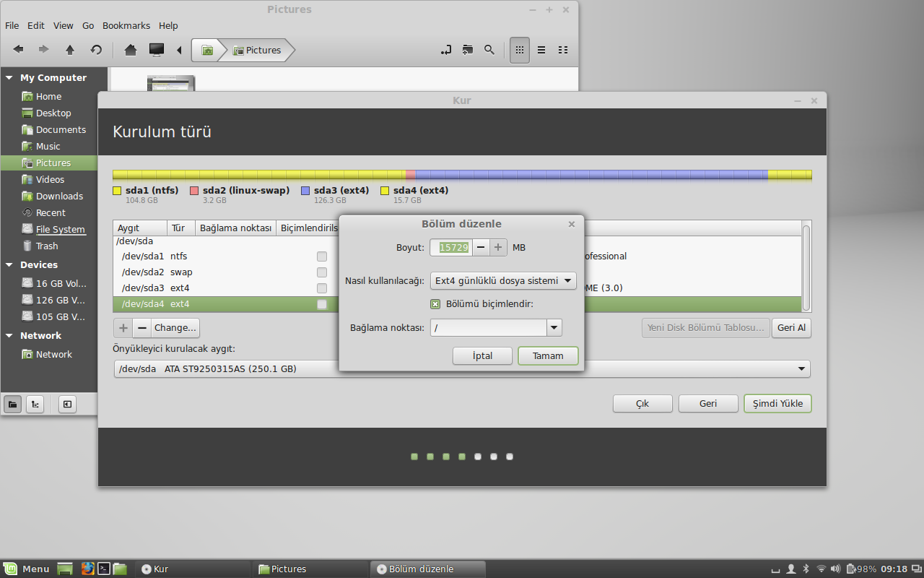The height and width of the screenshot is (578, 924).
Task: Open the sound volume tray icon
Action: pos(836,569)
